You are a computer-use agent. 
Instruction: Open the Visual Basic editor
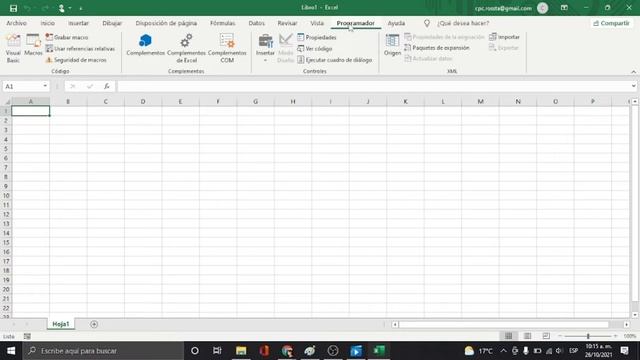click(x=13, y=48)
